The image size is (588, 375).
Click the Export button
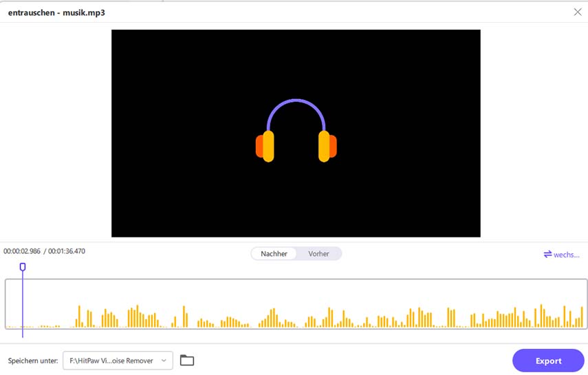tap(548, 361)
